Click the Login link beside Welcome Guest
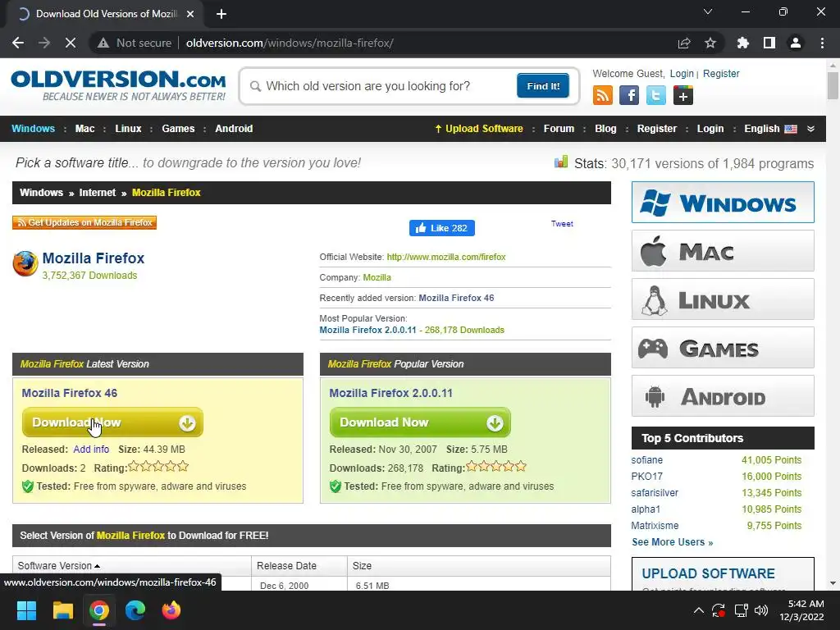This screenshot has height=630, width=840. 682,73
